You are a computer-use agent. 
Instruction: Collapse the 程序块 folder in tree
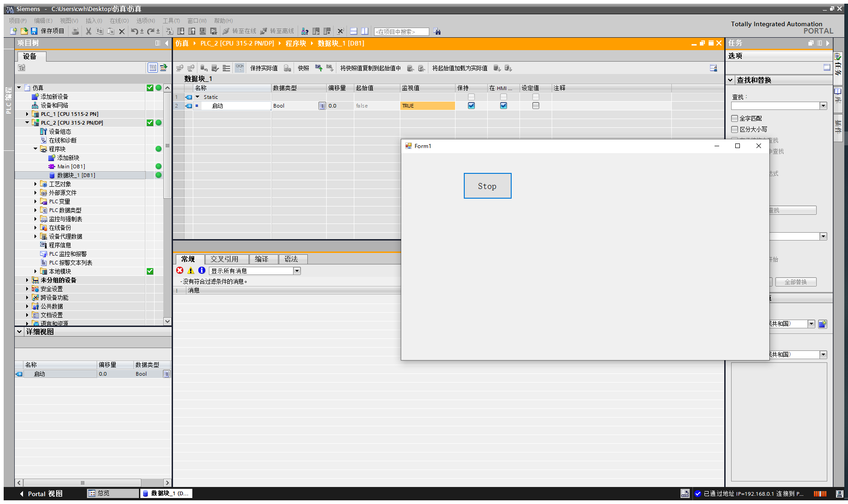[x=35, y=149]
